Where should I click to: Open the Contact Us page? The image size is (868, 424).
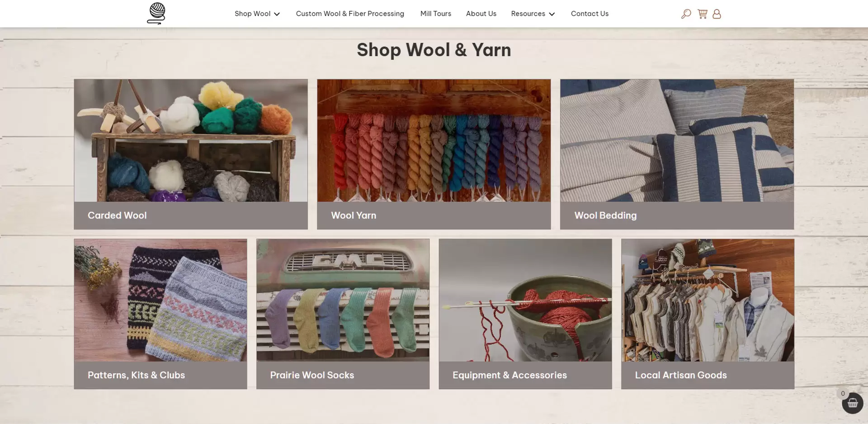coord(590,14)
